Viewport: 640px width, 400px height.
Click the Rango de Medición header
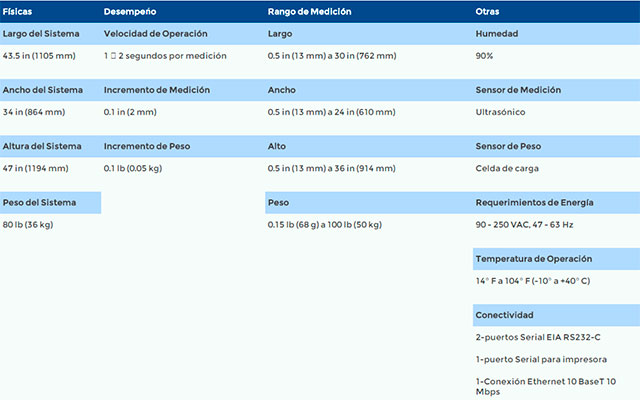[309, 11]
